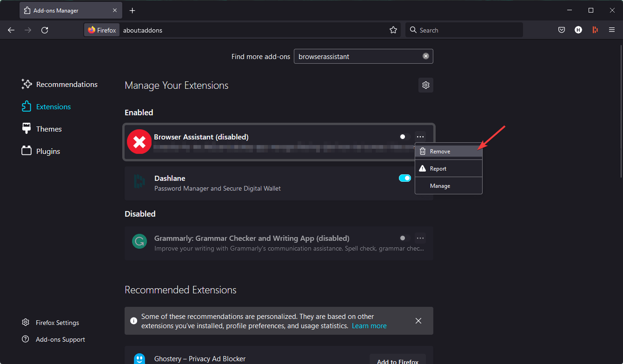Click the magnifier icon in the Search box
The width and height of the screenshot is (623, 364).
[x=413, y=30]
